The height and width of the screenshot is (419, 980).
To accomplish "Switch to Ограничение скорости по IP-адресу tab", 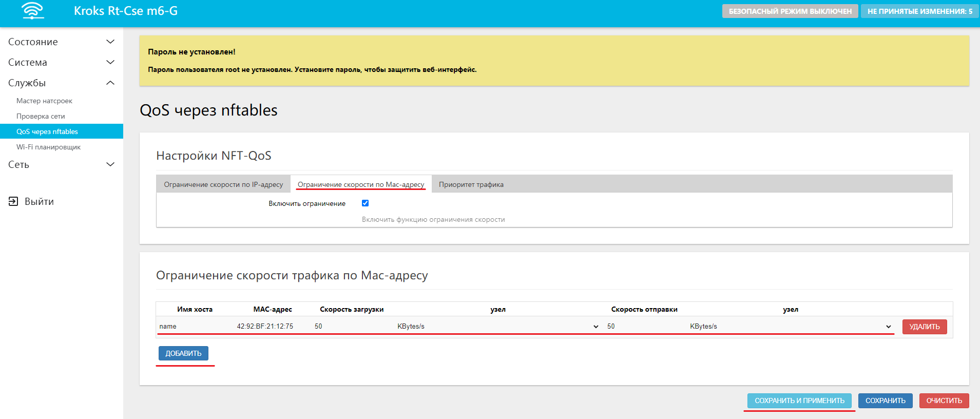I will click(223, 184).
